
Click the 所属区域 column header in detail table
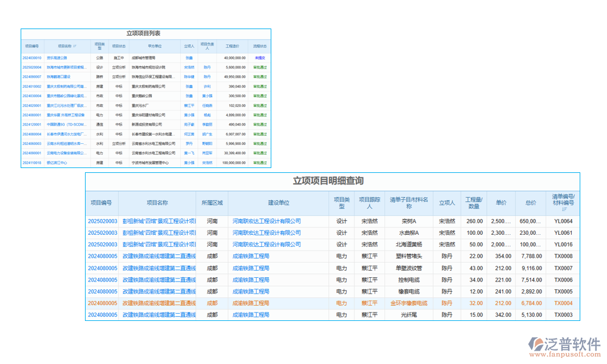click(x=212, y=203)
